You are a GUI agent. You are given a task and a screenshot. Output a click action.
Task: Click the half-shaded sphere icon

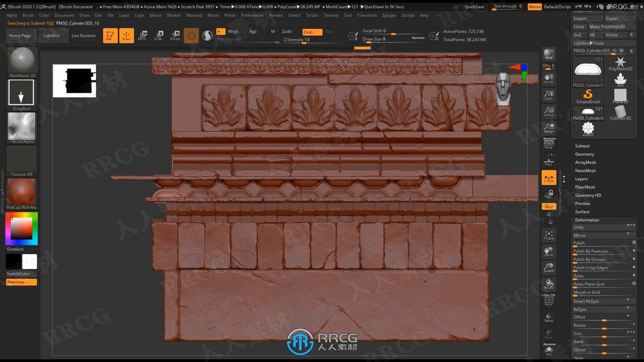208,35
